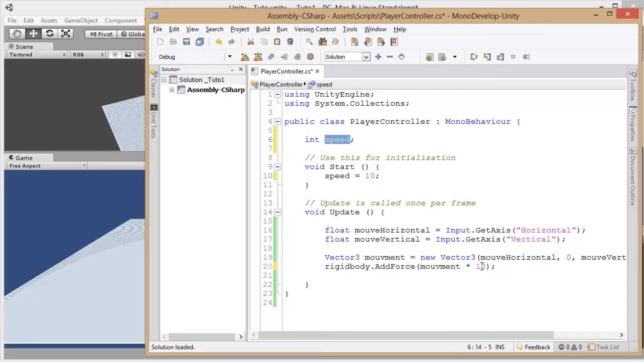Open the Debug configuration dropdown
This screenshot has height=362, width=644.
[230, 57]
